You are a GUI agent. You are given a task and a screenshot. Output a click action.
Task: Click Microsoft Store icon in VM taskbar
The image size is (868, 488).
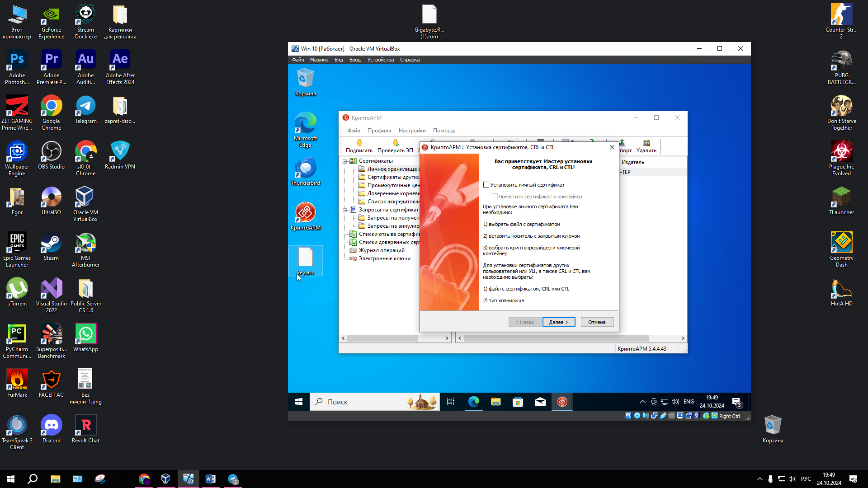(x=518, y=402)
